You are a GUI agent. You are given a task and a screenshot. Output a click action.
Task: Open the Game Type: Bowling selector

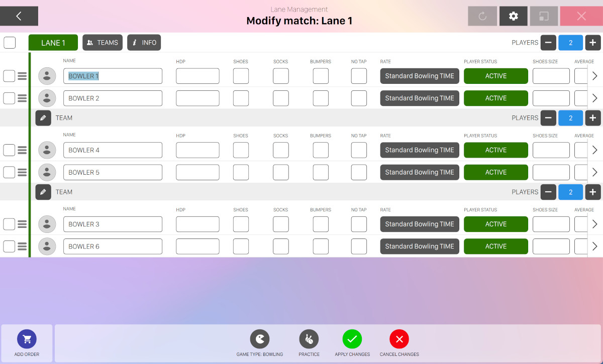(x=260, y=339)
